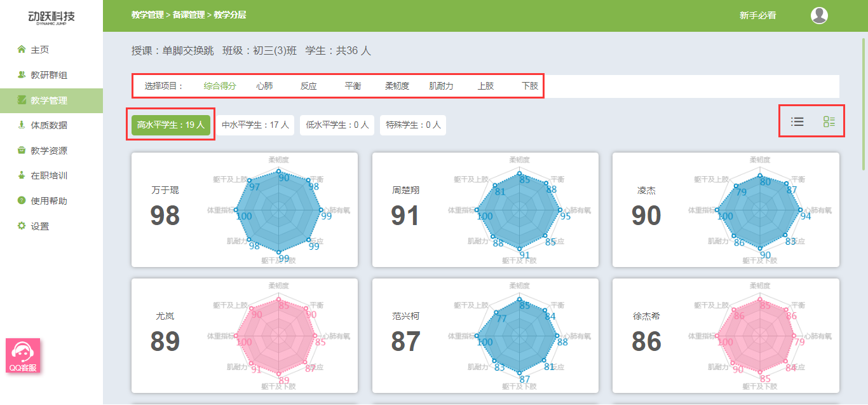Click the 教学管理 sidebar icon
The image size is (868, 405).
tap(22, 100)
